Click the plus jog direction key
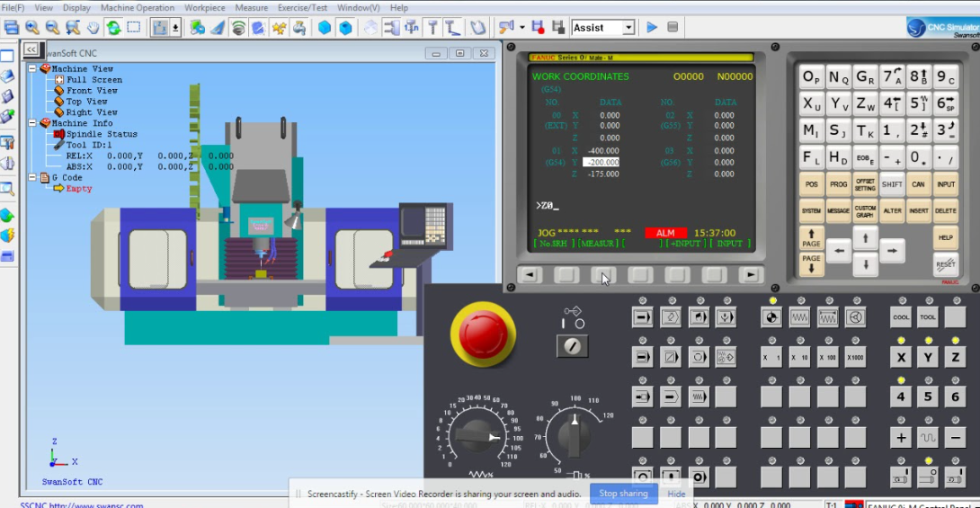 901,437
